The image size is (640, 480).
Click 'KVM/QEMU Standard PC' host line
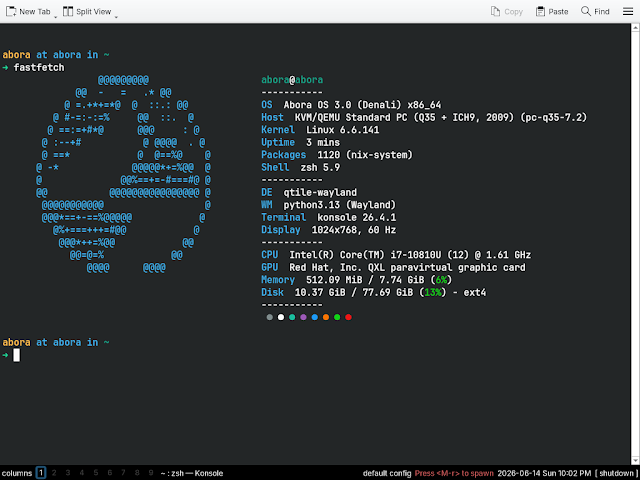[441, 118]
